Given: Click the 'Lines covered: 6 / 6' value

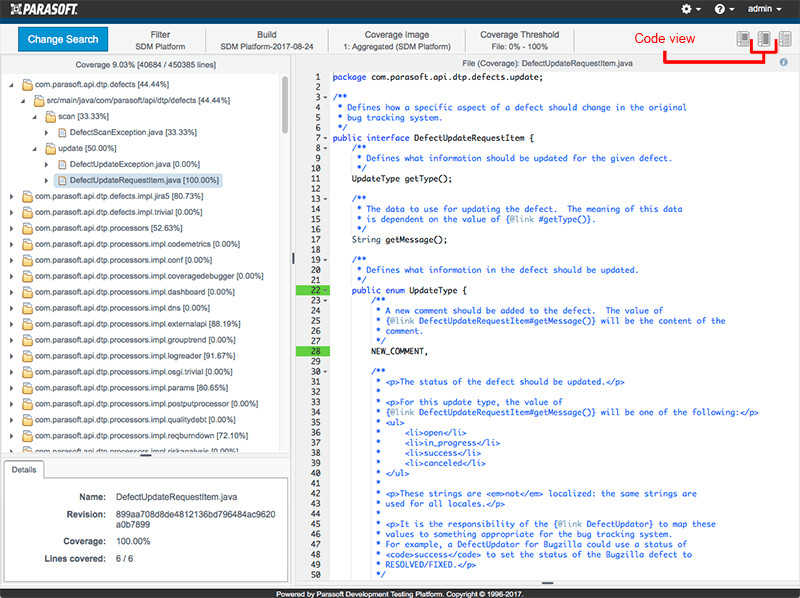Looking at the screenshot, I should click(x=124, y=559).
